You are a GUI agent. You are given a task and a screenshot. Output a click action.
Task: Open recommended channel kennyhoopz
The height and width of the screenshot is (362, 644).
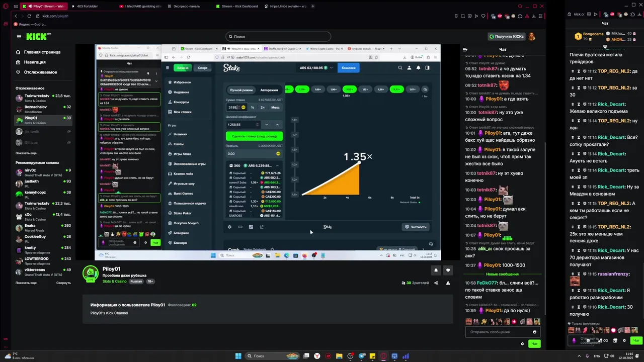pyautogui.click(x=43, y=194)
